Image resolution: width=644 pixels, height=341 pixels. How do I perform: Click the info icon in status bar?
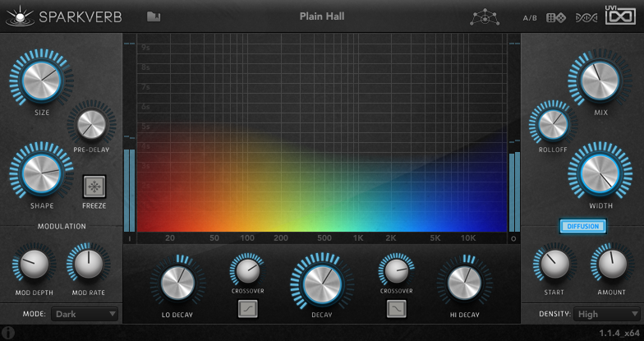(8, 333)
